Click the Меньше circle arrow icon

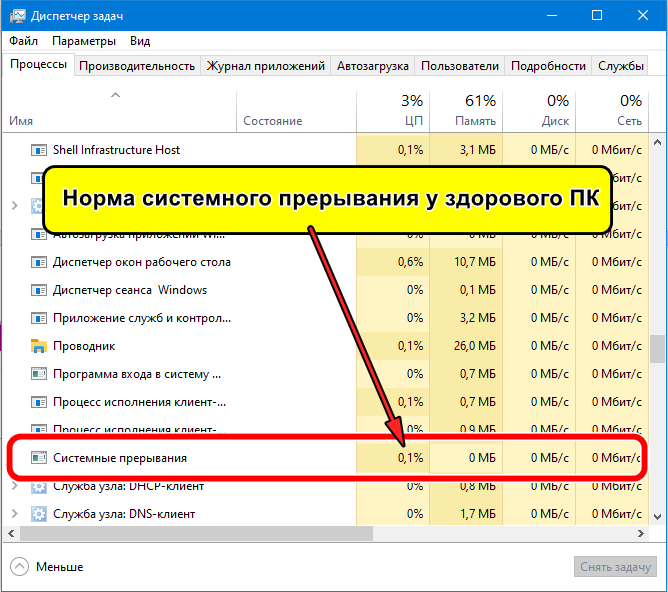tap(19, 567)
